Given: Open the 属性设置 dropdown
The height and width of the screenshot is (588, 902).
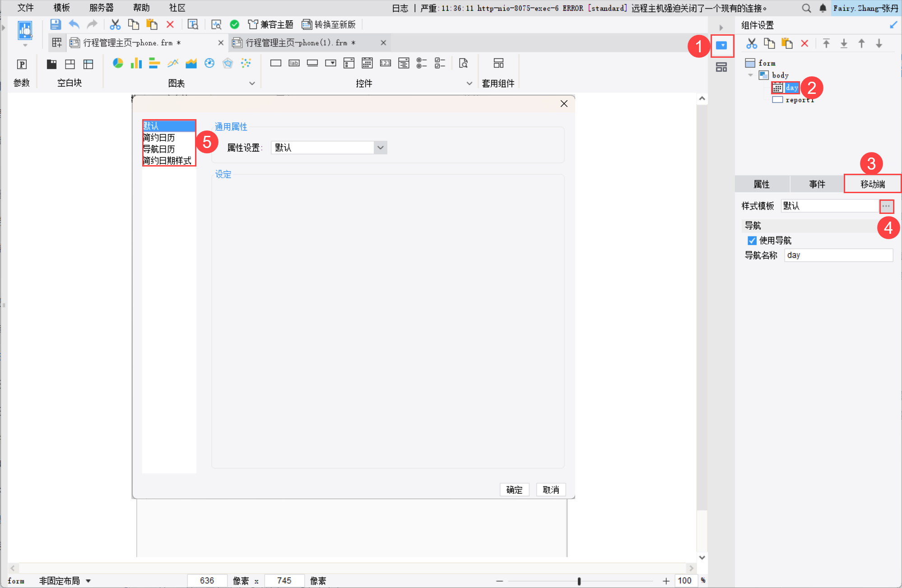Looking at the screenshot, I should click(380, 148).
